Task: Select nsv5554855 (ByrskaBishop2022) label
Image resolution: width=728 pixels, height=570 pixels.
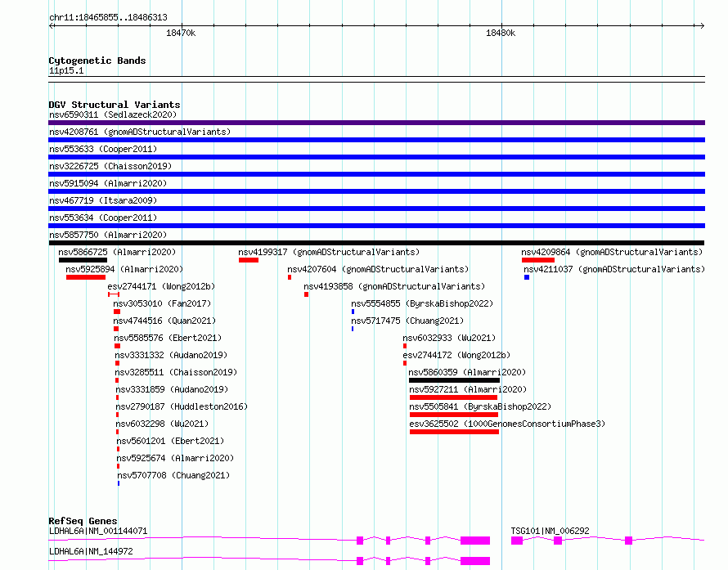Action: point(423,303)
